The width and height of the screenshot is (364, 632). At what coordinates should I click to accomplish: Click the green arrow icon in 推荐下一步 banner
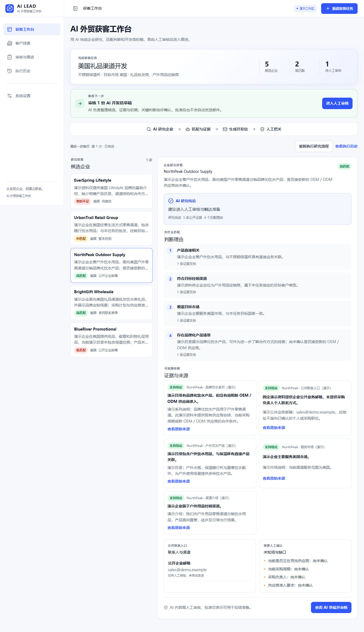pyautogui.click(x=80, y=104)
